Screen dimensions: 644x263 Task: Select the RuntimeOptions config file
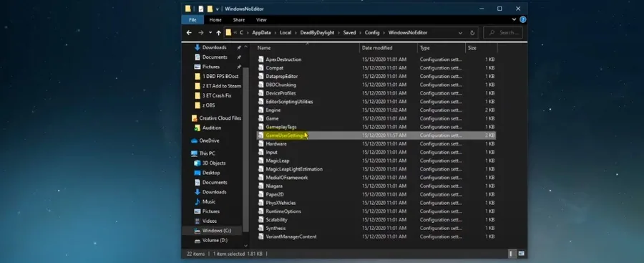pos(283,211)
